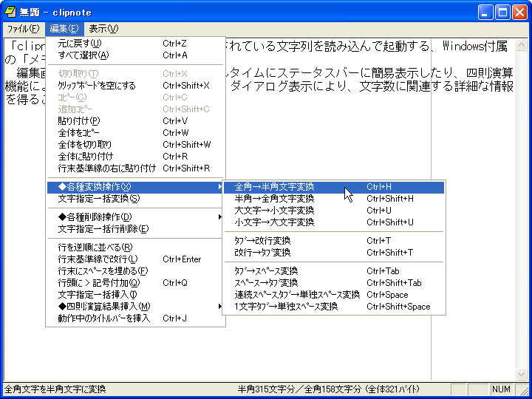Choose スペース→タブ変換 item

[334, 283]
